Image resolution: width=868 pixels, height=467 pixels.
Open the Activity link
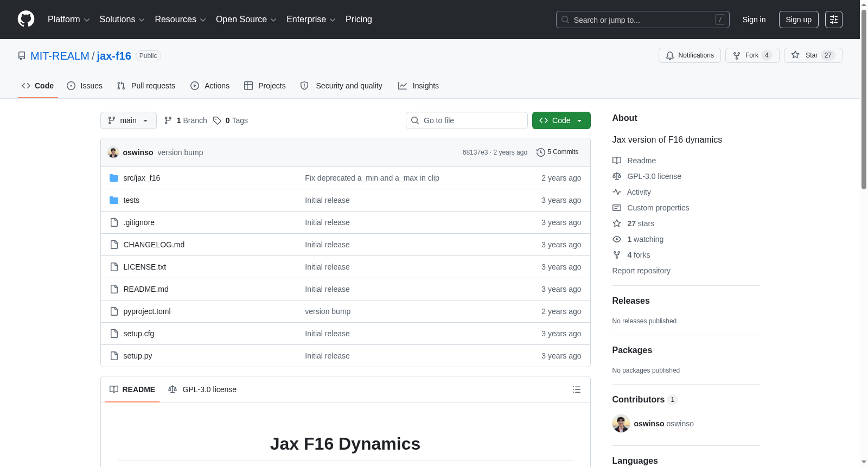pos(631,192)
